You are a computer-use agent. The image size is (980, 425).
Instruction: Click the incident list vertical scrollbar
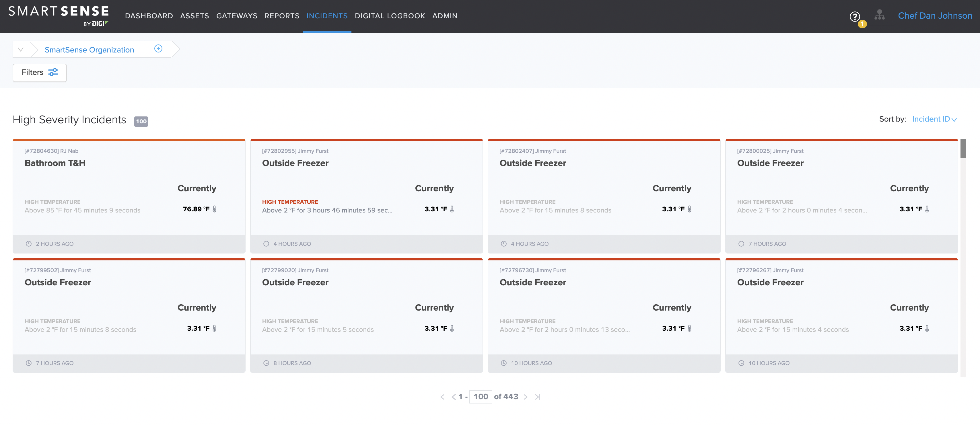point(963,149)
